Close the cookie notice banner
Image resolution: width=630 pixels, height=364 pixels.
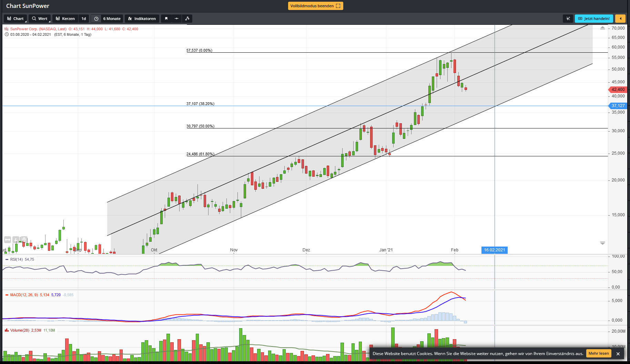pos(618,354)
